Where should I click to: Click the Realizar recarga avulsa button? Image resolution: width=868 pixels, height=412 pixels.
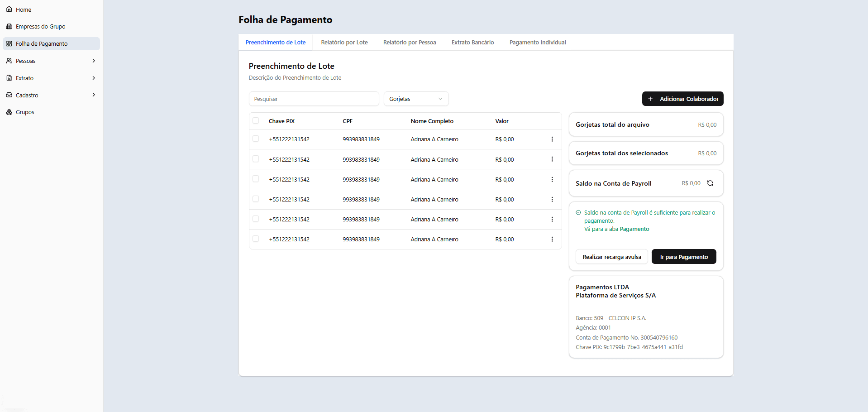(611, 257)
